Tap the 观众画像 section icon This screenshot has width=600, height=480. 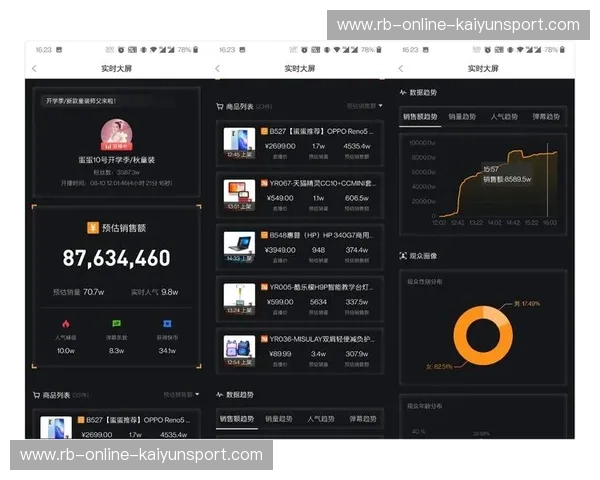coord(403,257)
